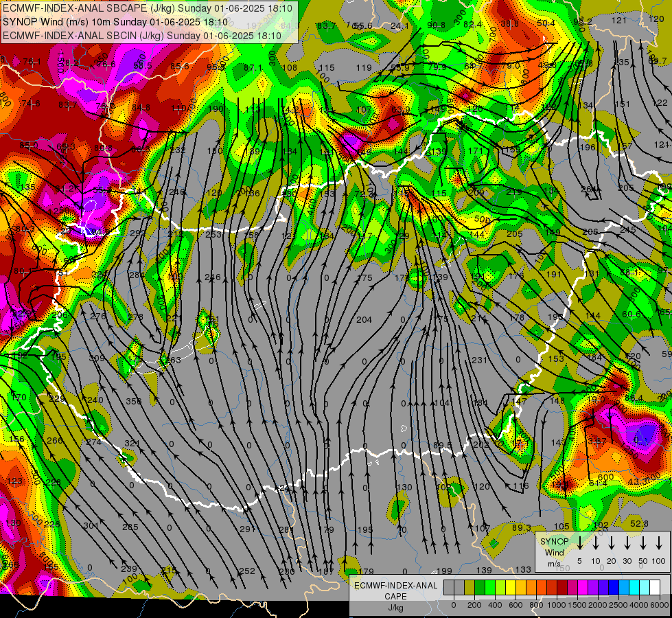
Task: Select the map value 88.1
Action: click(x=629, y=273)
